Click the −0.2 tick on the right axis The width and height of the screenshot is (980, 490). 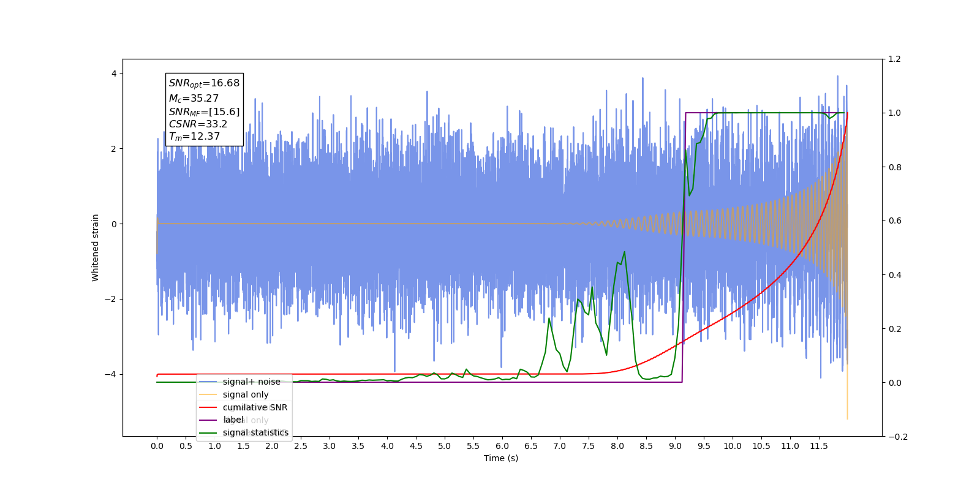897,437
